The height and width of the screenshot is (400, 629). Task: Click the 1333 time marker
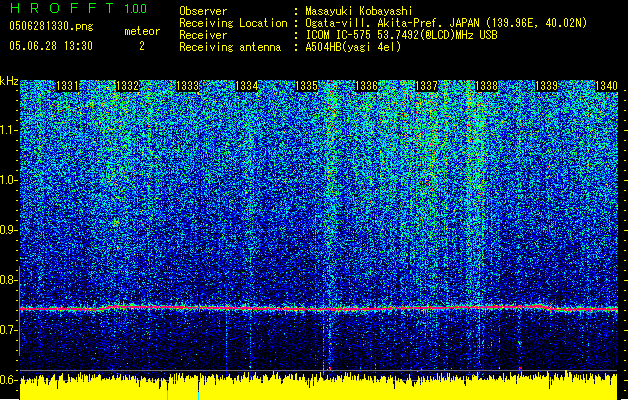point(187,86)
